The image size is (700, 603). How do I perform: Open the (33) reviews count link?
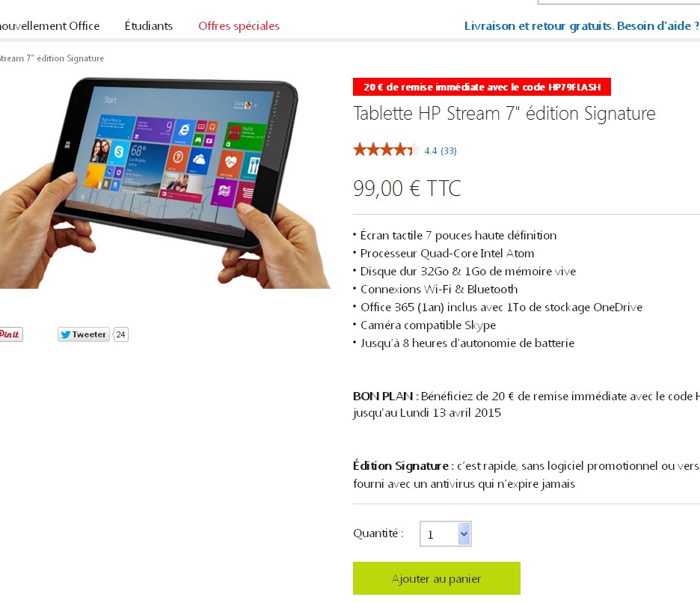point(449,151)
